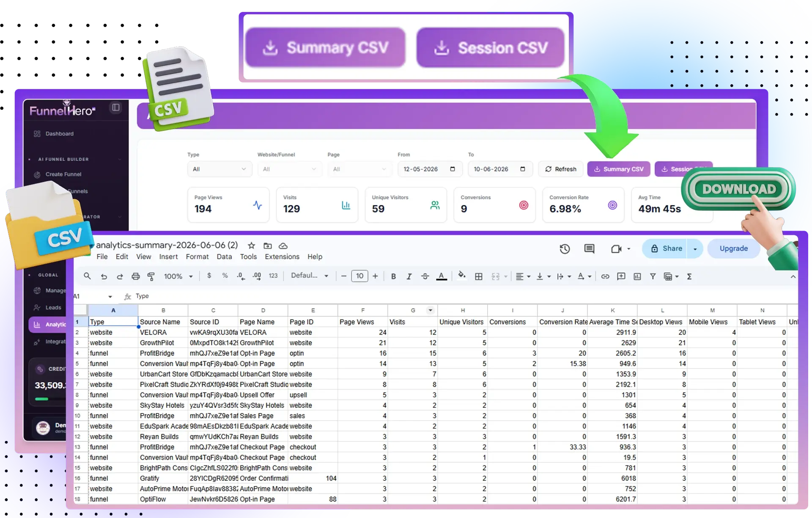The width and height of the screenshot is (812, 518).
Task: Open cell borders tool
Action: (479, 276)
